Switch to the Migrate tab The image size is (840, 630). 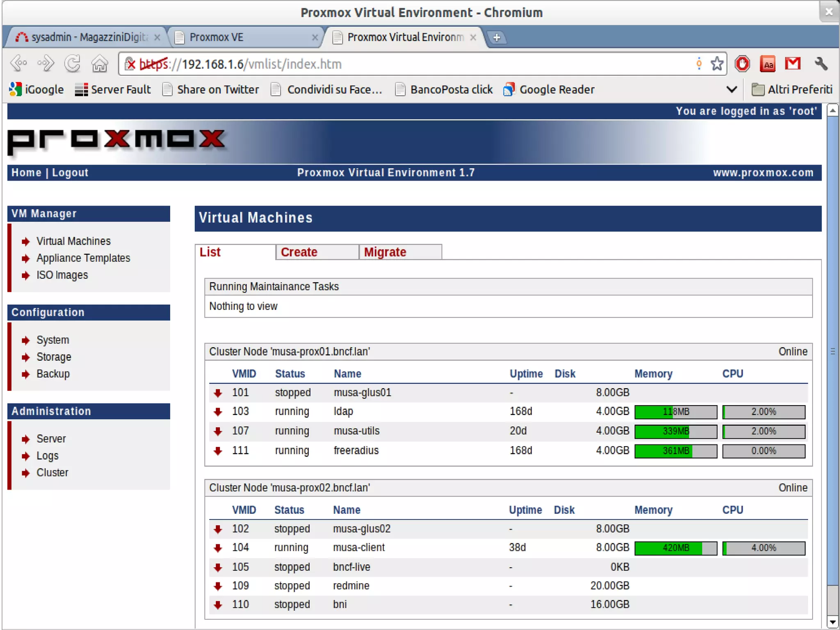tap(385, 252)
